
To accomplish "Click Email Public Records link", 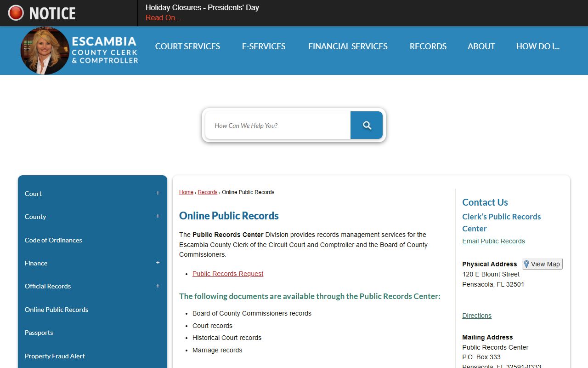I will pyautogui.click(x=493, y=241).
